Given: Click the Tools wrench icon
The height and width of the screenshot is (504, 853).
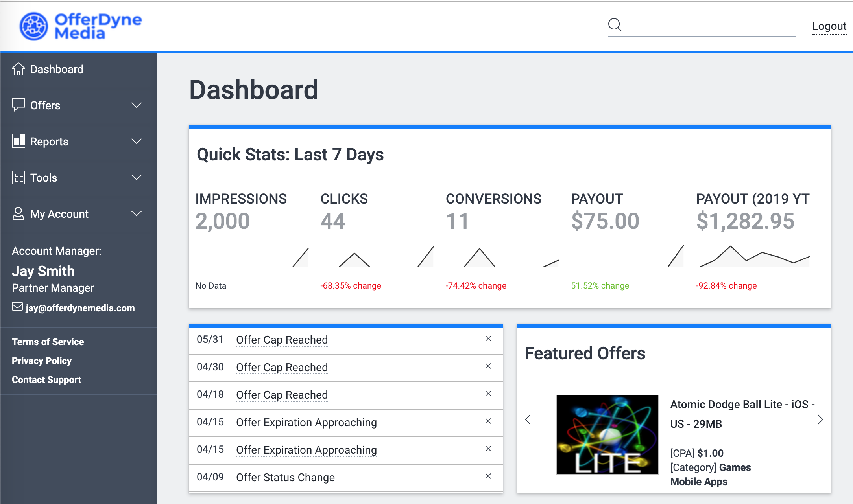Looking at the screenshot, I should point(17,178).
